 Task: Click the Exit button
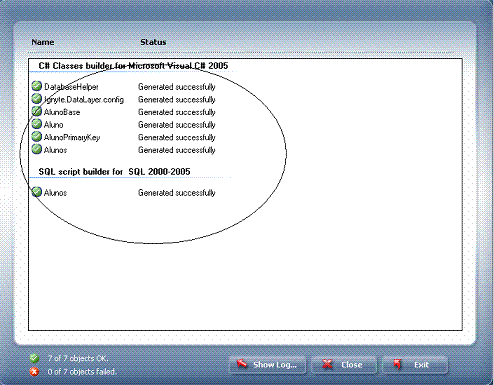[x=415, y=365]
